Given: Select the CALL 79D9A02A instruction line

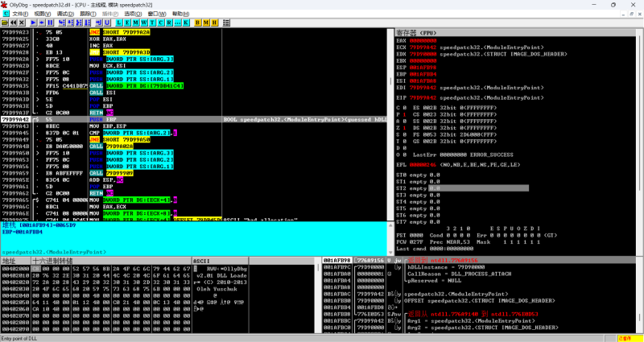Looking at the screenshot, I should coord(193,146).
